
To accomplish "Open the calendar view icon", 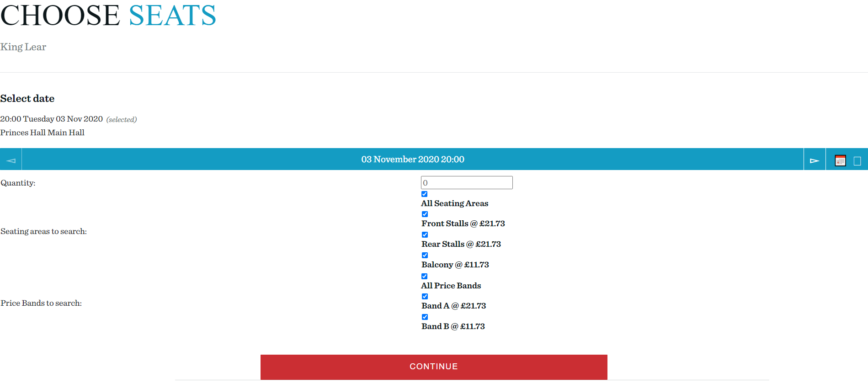I will point(840,160).
